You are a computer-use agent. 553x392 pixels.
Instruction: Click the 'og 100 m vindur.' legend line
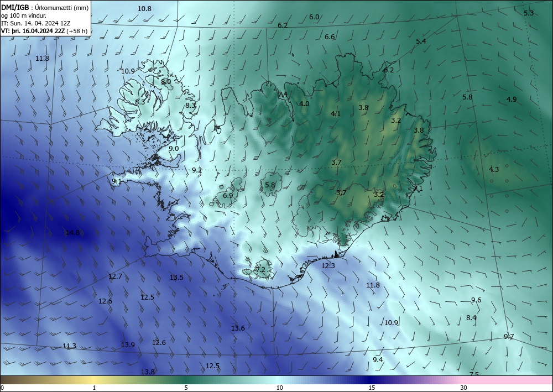pos(24,15)
